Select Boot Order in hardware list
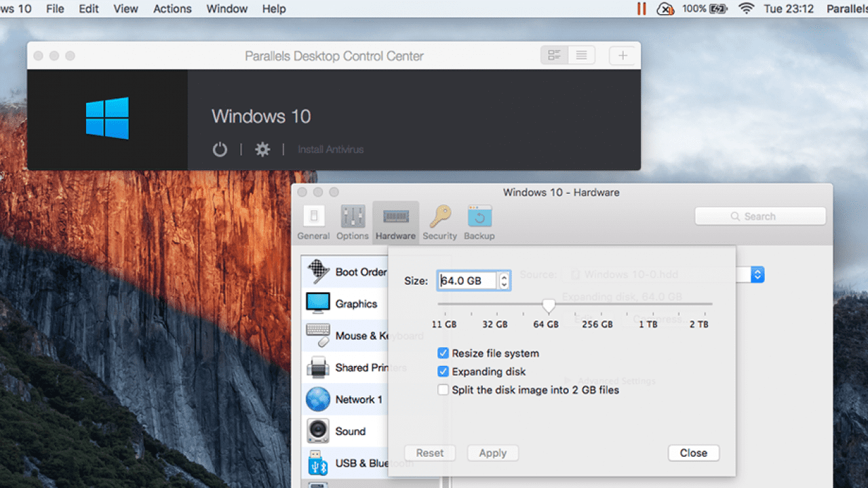The width and height of the screenshot is (868, 488). click(x=346, y=272)
